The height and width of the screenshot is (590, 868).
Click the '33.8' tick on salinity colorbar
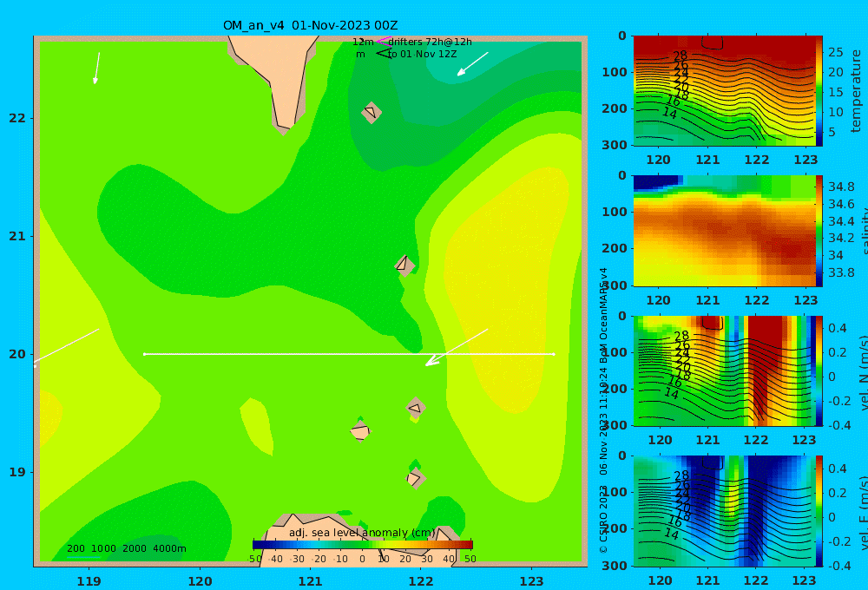(841, 272)
